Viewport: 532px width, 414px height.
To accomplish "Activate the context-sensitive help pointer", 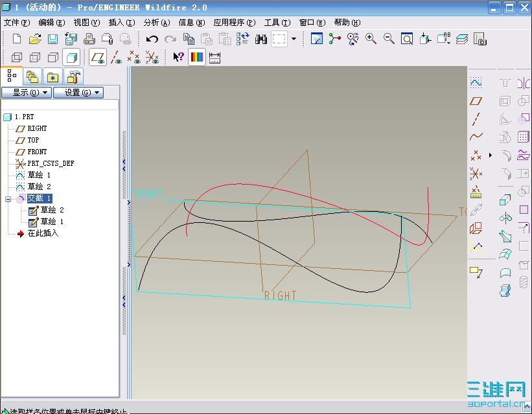I will (178, 56).
